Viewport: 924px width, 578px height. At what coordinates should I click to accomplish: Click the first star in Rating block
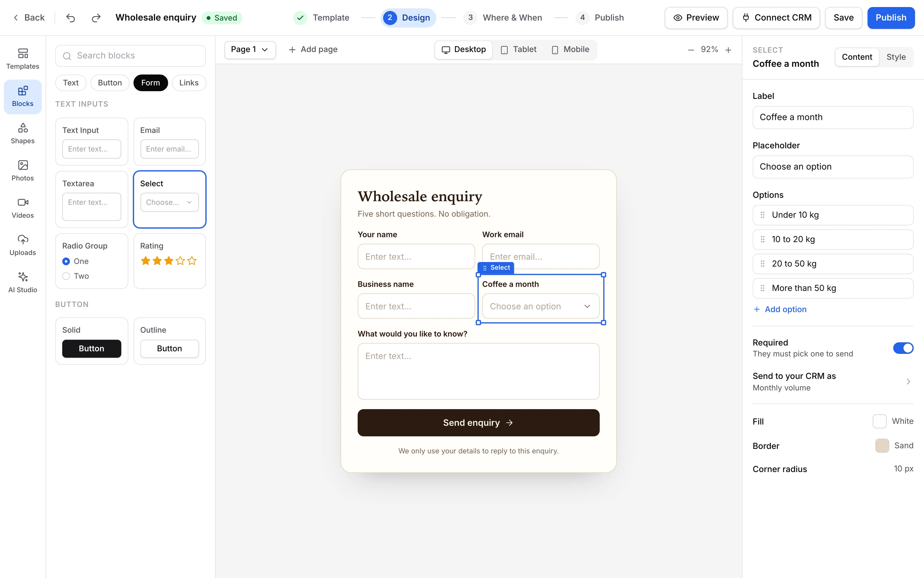tap(145, 261)
